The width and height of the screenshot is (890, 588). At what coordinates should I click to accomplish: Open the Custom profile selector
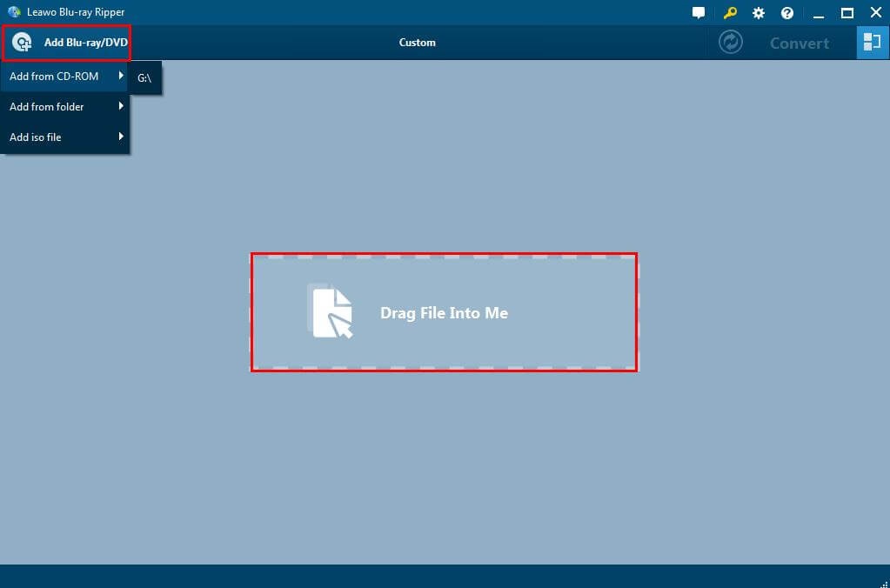click(418, 43)
